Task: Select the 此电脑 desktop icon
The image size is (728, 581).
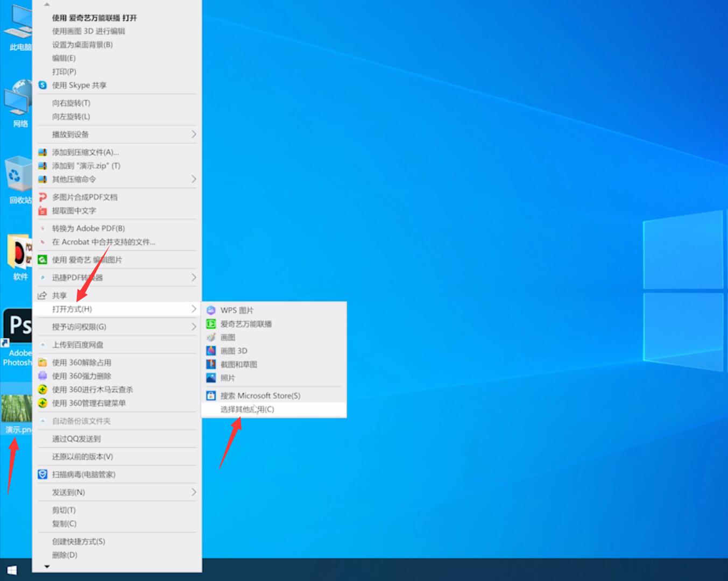Action: coord(18,27)
